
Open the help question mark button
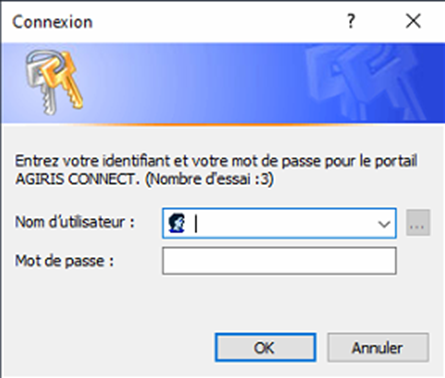pyautogui.click(x=351, y=22)
